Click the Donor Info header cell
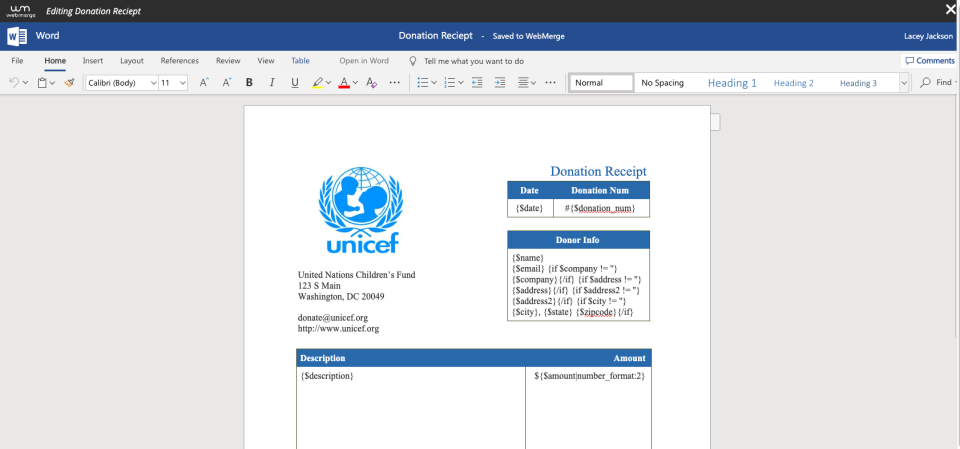960x449 pixels. [578, 240]
